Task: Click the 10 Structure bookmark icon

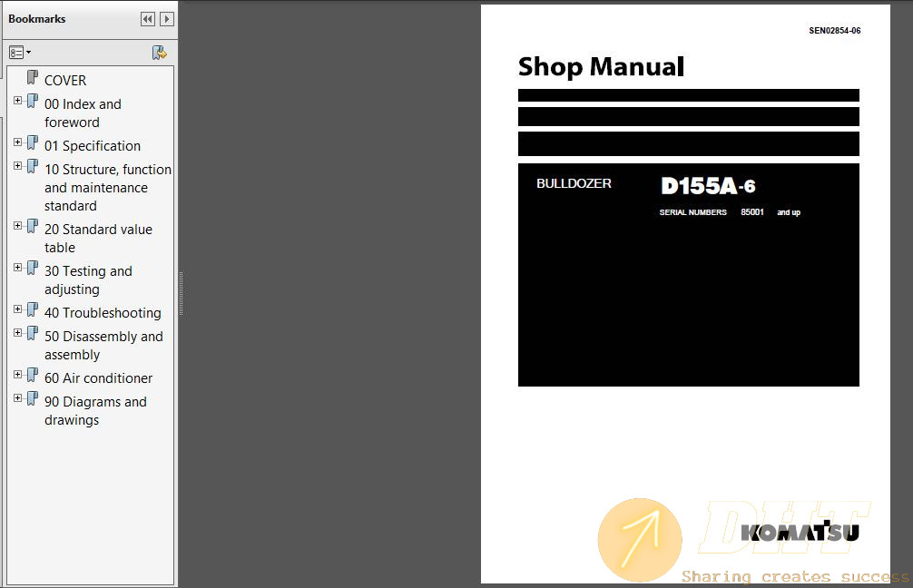Action: [x=33, y=166]
